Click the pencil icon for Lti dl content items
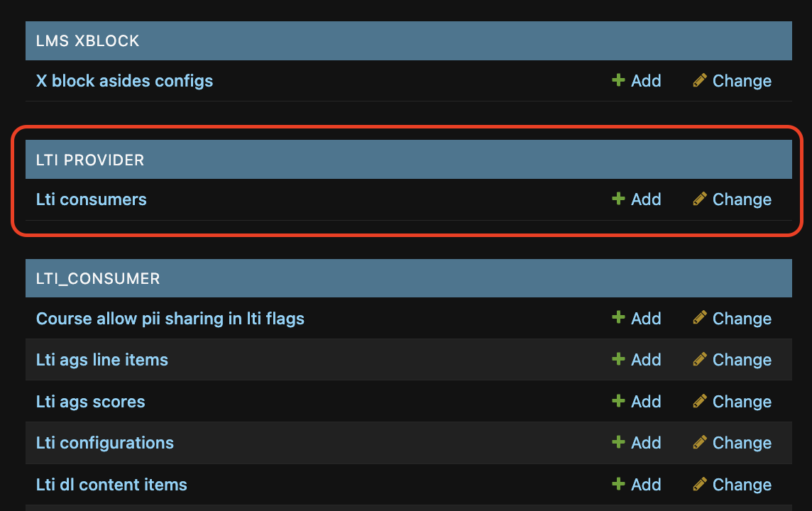 point(700,484)
